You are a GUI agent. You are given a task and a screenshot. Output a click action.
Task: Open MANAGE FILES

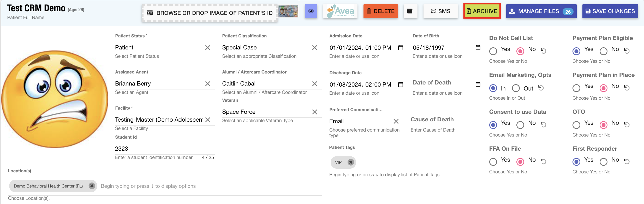(x=541, y=11)
